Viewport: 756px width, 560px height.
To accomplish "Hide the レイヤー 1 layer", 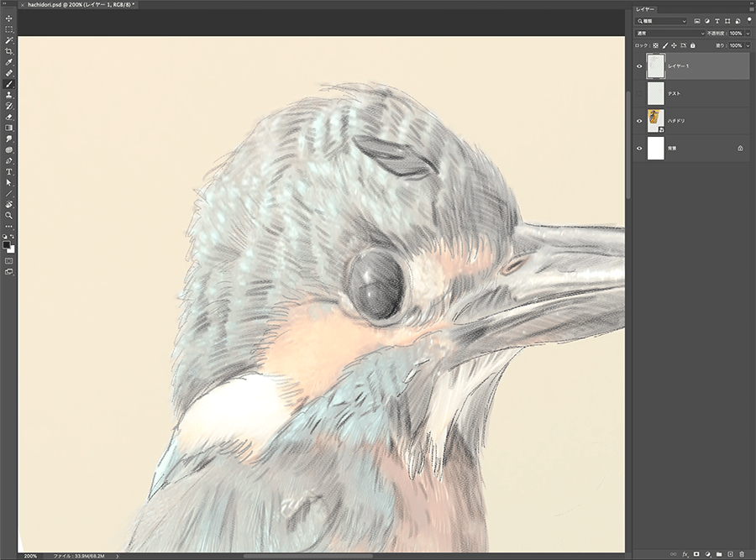I will (x=639, y=65).
